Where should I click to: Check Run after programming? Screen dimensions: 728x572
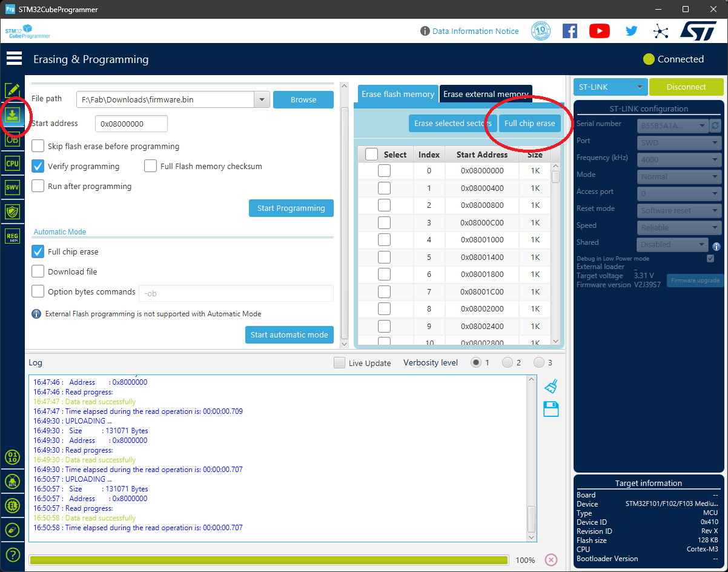38,186
